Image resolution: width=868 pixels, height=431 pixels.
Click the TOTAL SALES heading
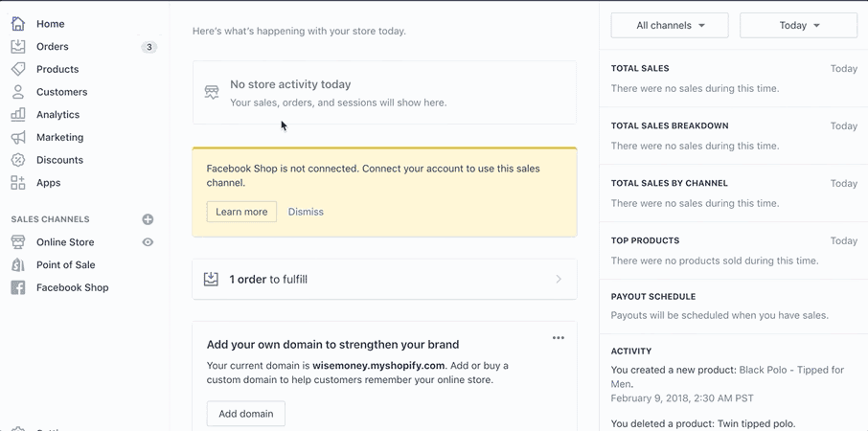(x=640, y=68)
